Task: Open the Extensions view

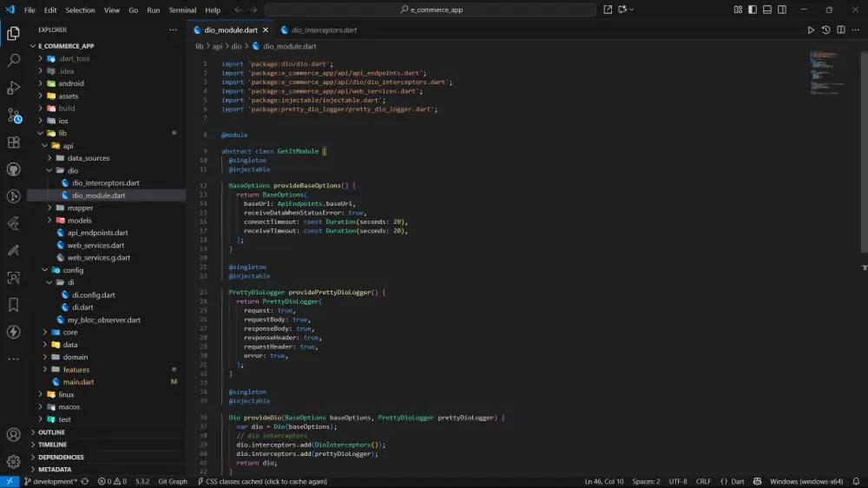Action: [x=13, y=142]
